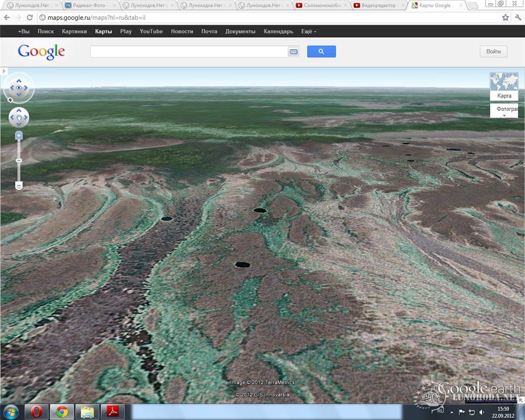The height and width of the screenshot is (420, 525).
Task: Pan map down with the pan control down arrow
Action: point(19,124)
